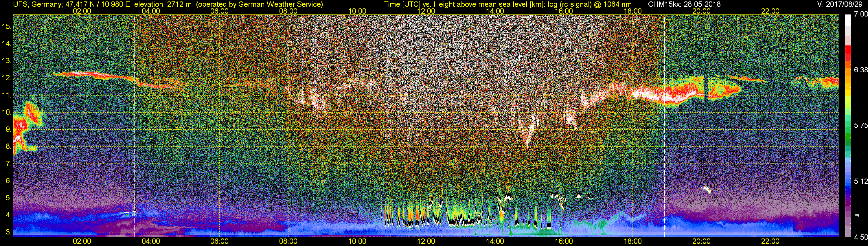The height and width of the screenshot is (246, 868).
Task: Click the bottom axis time label 14:00
Action: [495, 241]
